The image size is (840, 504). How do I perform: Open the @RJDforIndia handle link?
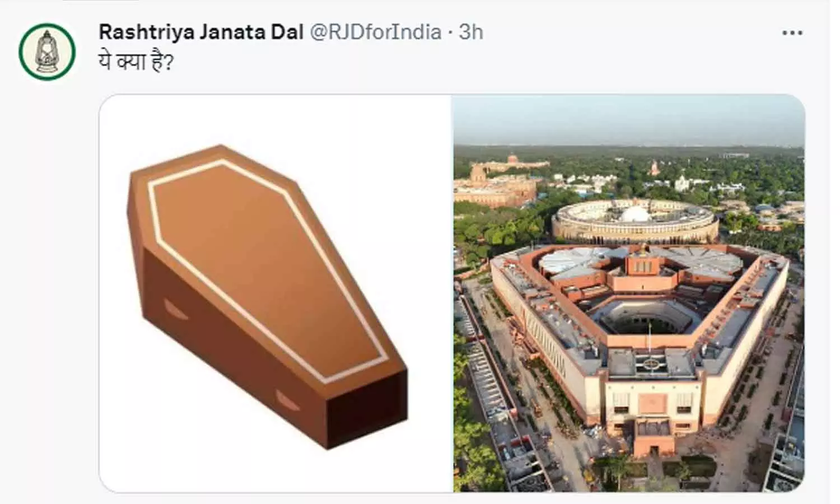click(x=376, y=32)
